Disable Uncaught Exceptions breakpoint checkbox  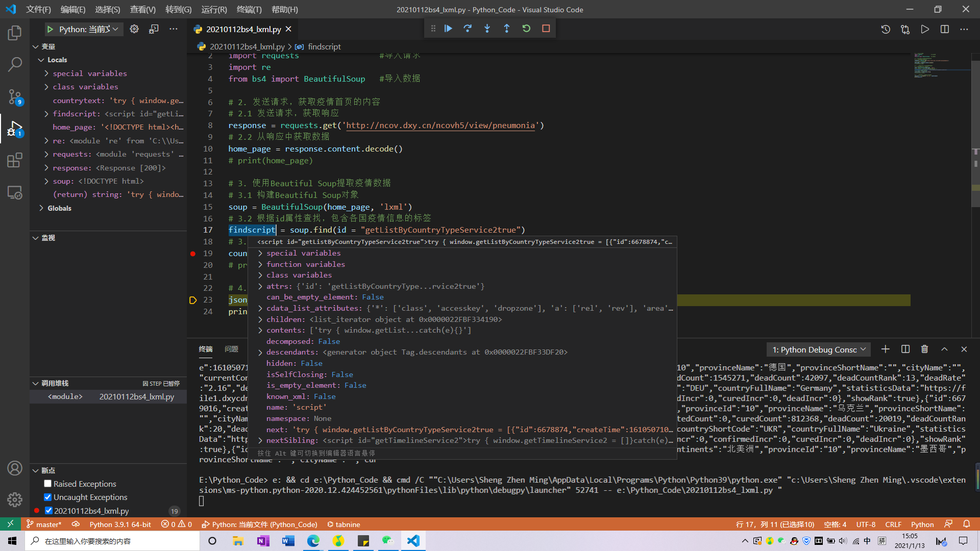(48, 497)
